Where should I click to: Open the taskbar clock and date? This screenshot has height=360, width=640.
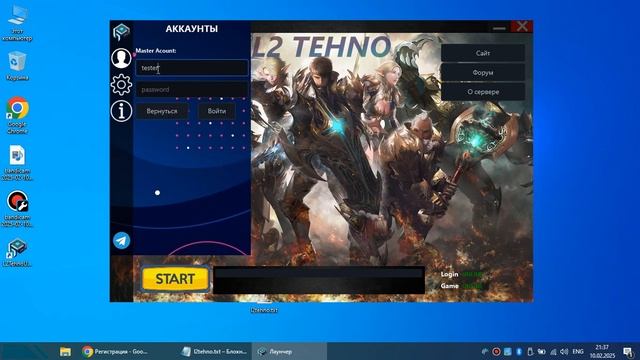[x=602, y=351]
